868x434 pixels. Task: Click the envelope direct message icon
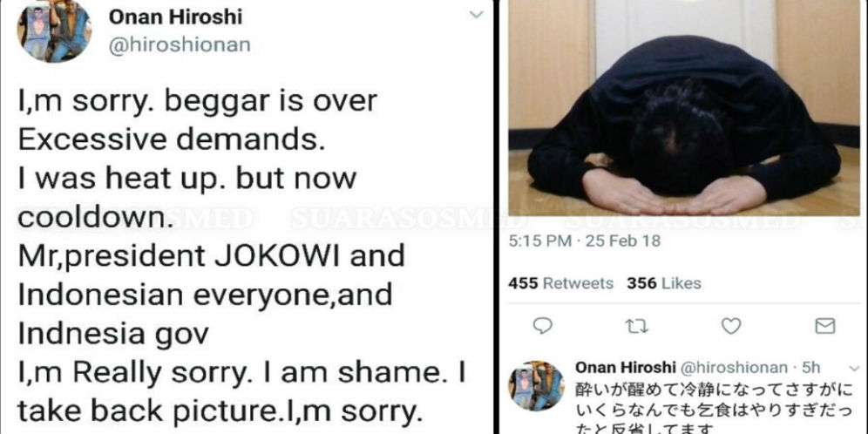click(824, 326)
